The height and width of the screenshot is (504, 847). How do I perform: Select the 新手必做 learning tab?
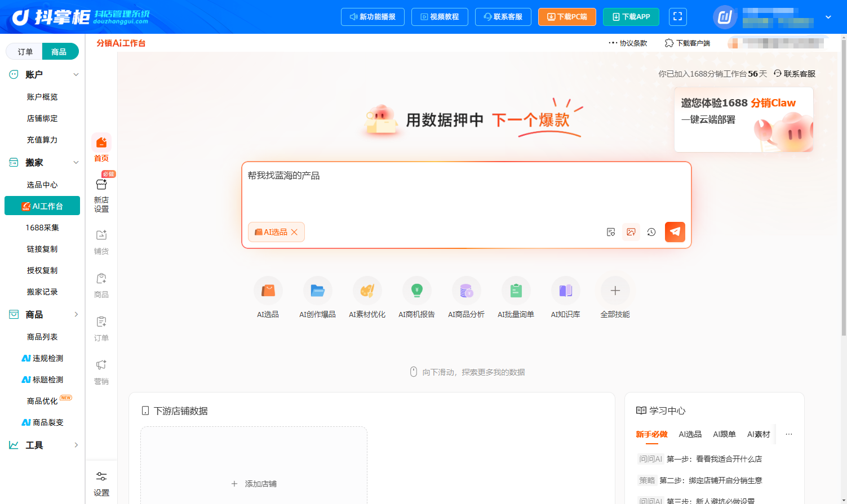652,434
